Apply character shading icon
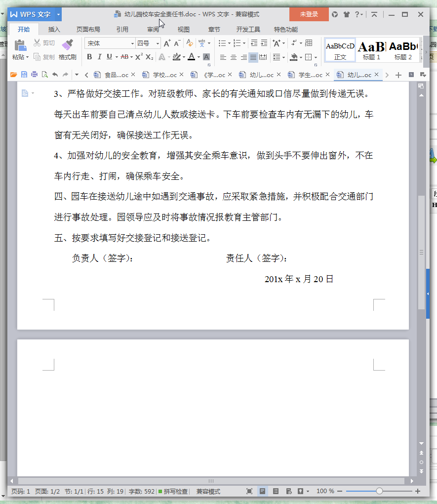Screen dimensions: 437x504 206,57
